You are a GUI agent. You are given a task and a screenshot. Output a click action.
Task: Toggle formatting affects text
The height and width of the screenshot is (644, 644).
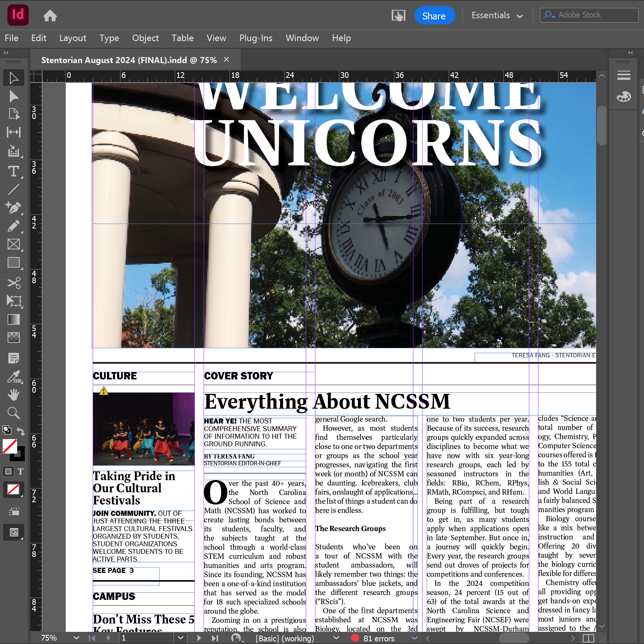(21, 471)
